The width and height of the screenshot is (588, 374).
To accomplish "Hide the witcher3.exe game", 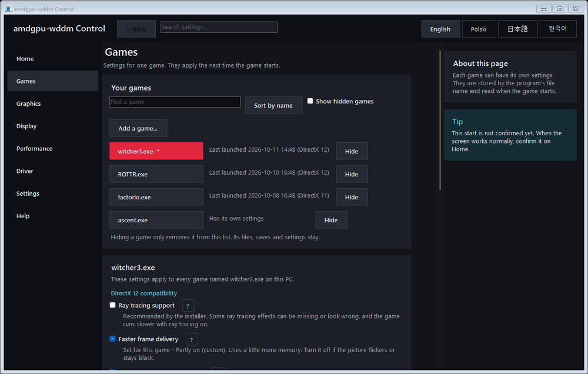I will coord(352,151).
